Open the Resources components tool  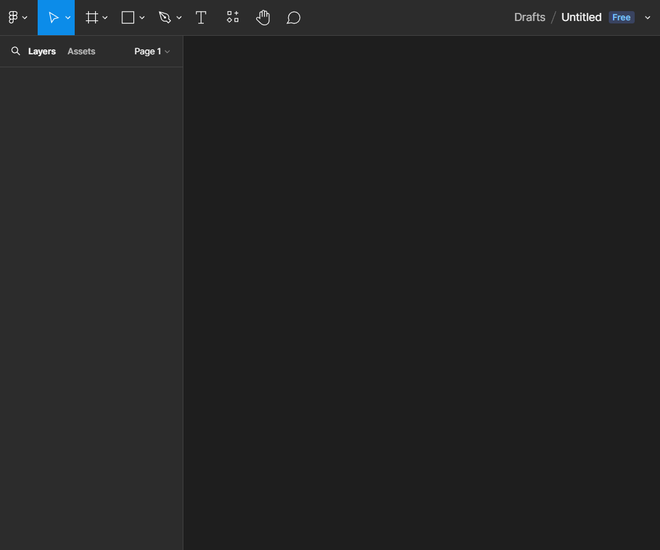233,17
